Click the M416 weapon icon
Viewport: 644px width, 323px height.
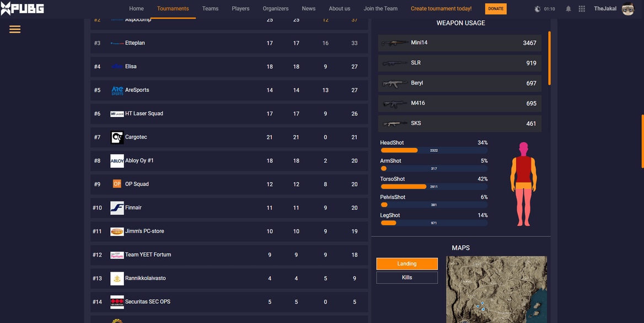[394, 103]
